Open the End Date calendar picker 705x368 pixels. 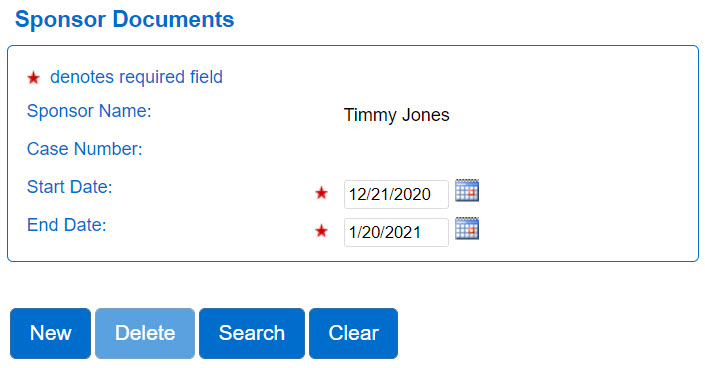[467, 228]
